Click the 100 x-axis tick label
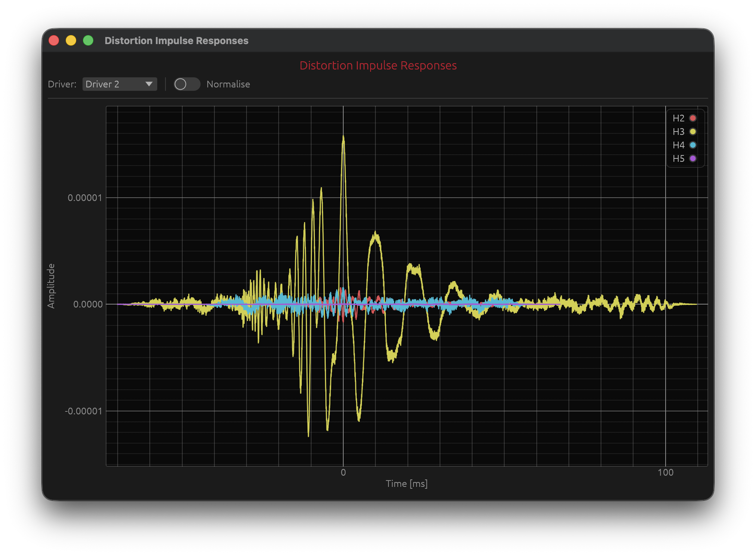The height and width of the screenshot is (556, 756). (x=665, y=472)
